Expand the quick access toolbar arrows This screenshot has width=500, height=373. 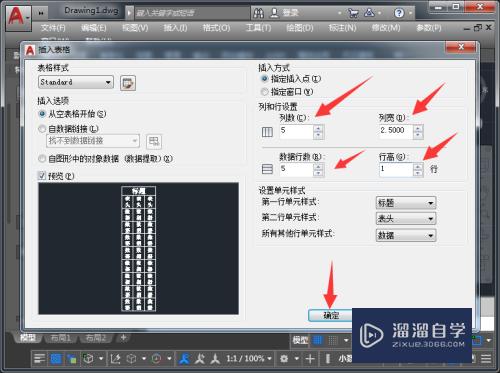(x=41, y=13)
